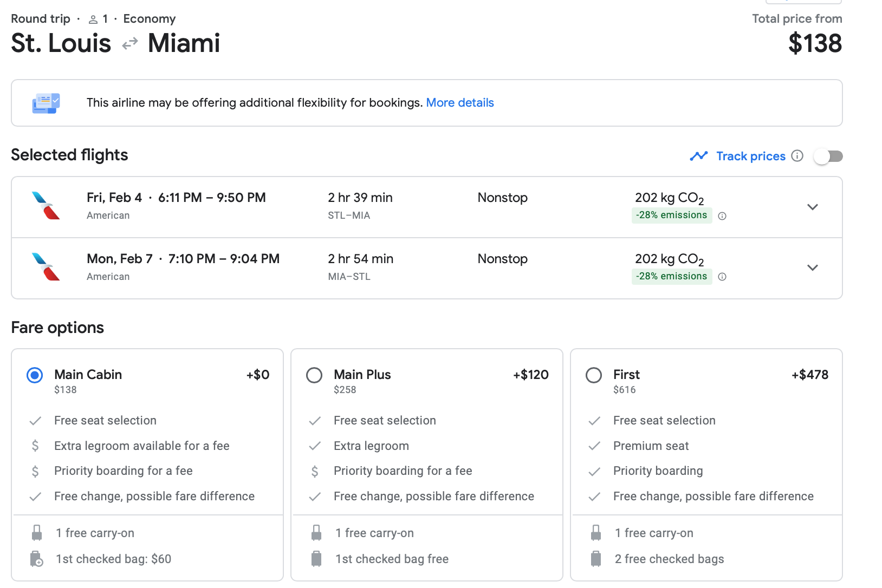882x588 pixels.
Task: Click the Track prices info icon
Action: (x=797, y=156)
